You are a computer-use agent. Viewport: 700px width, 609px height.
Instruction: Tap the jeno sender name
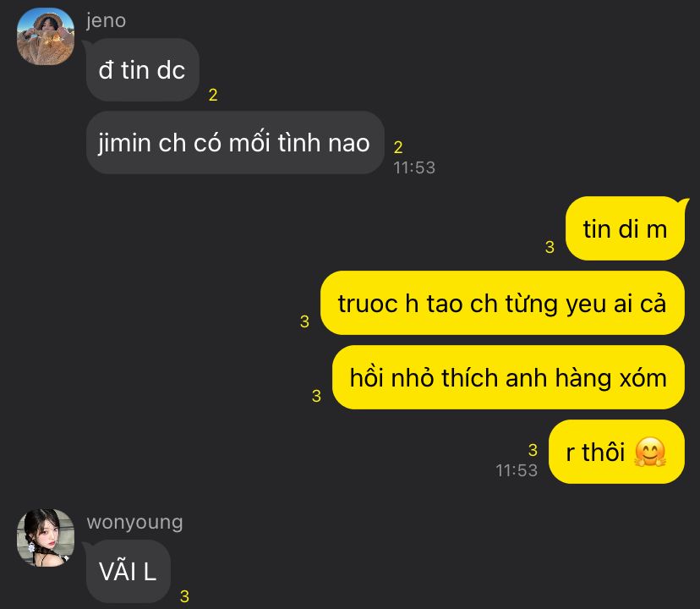[107, 20]
